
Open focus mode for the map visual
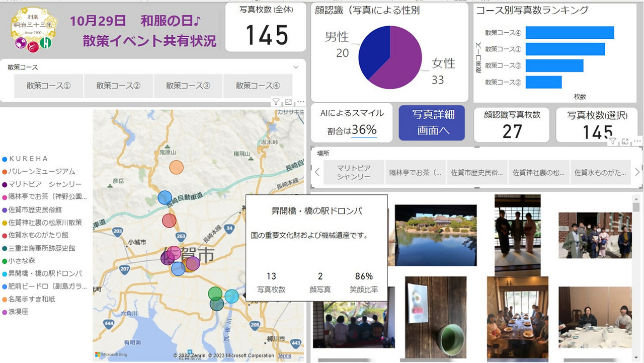(x=288, y=102)
